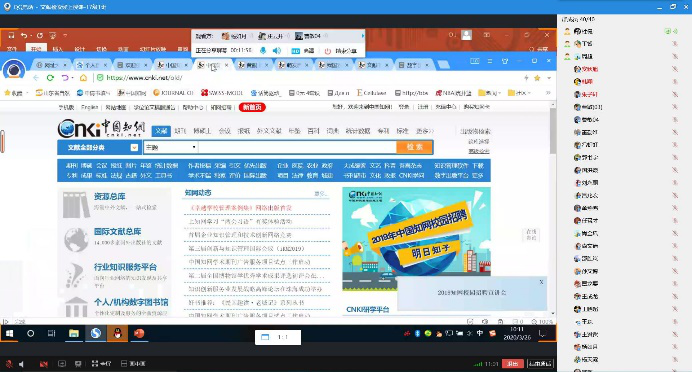Viewport: 692px width, 372px height.
Task: Open PowerPoint icon in Windows taskbar
Action: pyautogui.click(x=139, y=334)
